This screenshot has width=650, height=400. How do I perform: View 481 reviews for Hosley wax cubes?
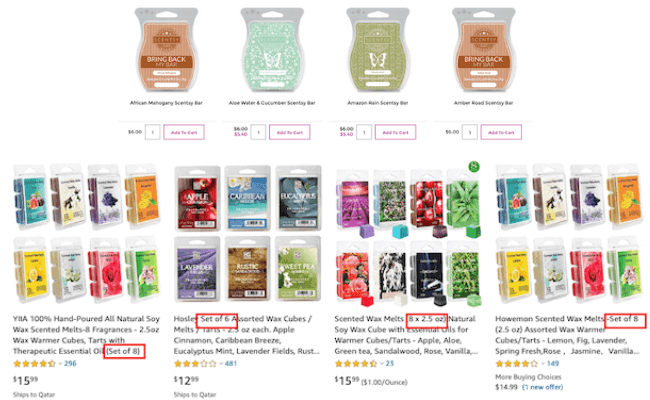(x=230, y=364)
